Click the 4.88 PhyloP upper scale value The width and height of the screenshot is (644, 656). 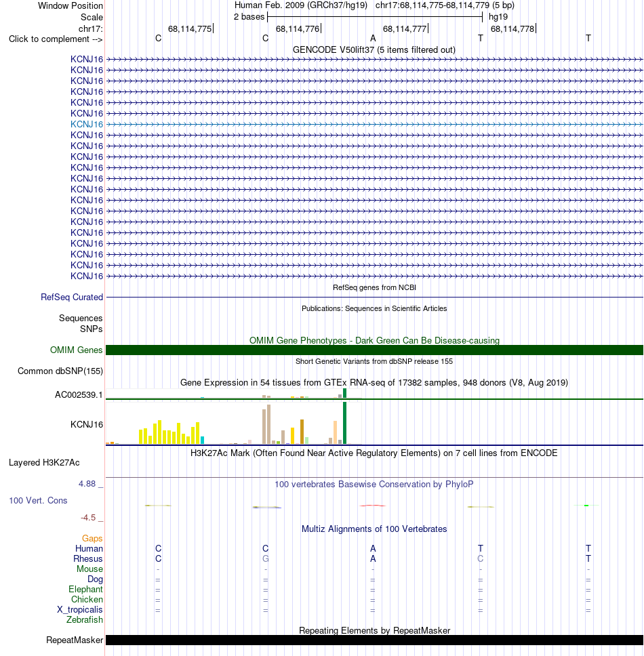click(x=87, y=484)
